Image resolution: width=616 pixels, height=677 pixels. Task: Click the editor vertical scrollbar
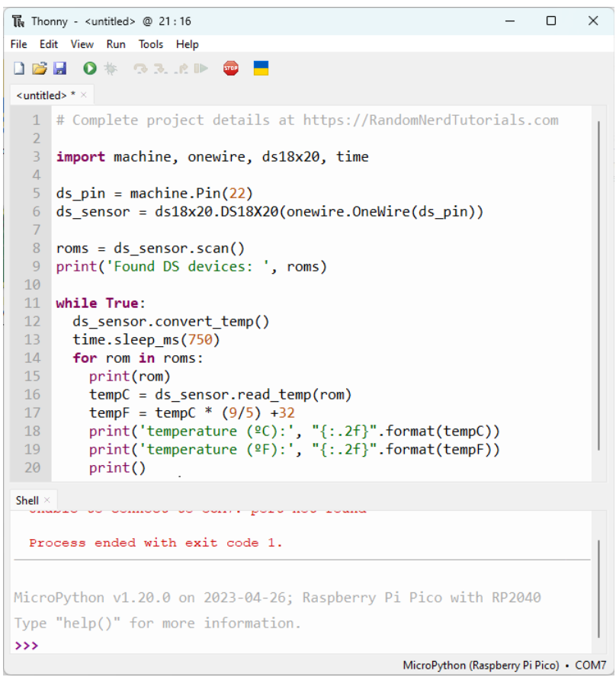[x=598, y=286]
